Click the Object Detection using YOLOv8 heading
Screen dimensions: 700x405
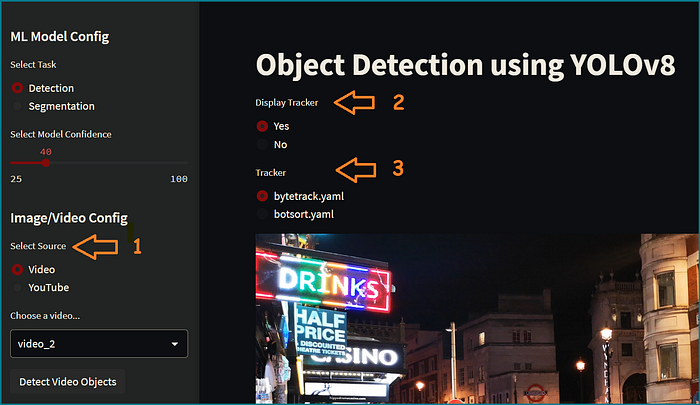pyautogui.click(x=465, y=66)
